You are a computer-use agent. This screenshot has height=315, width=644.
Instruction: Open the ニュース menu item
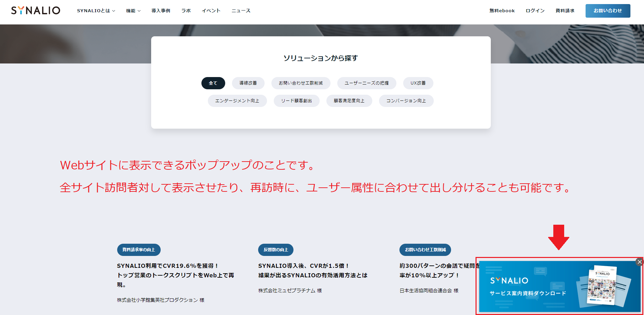tap(241, 11)
